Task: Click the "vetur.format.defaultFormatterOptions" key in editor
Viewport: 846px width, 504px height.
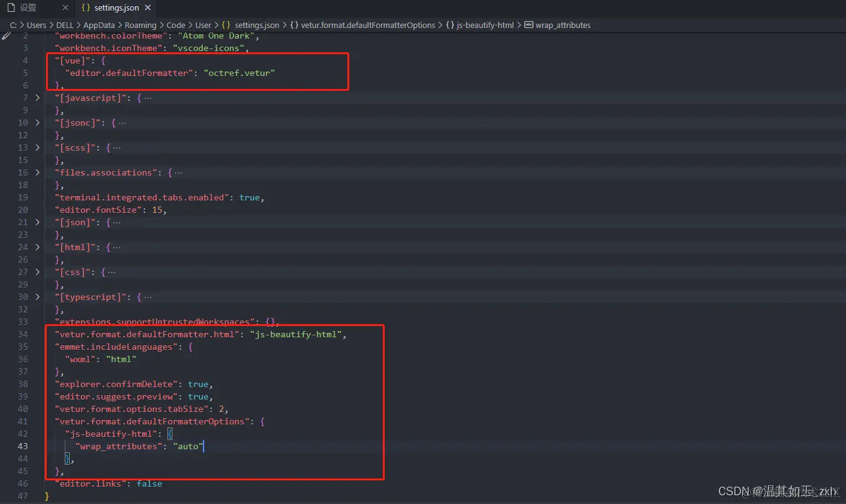Action: (x=151, y=421)
